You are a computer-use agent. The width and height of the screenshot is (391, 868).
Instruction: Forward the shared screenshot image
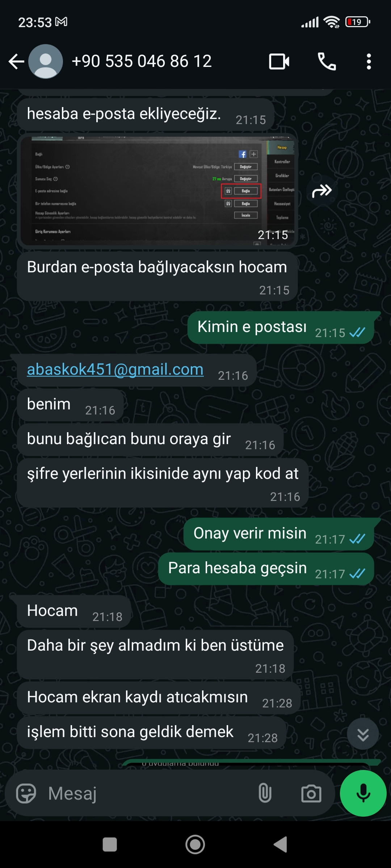pos(322,191)
